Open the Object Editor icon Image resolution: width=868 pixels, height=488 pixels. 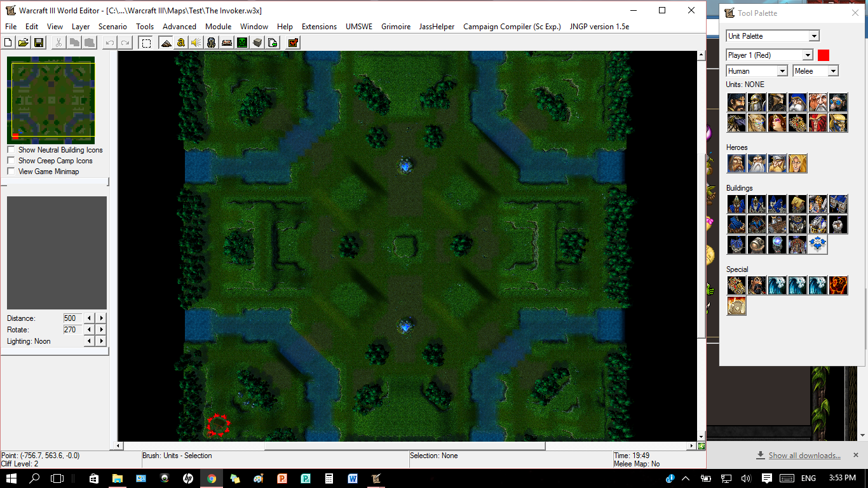[212, 43]
